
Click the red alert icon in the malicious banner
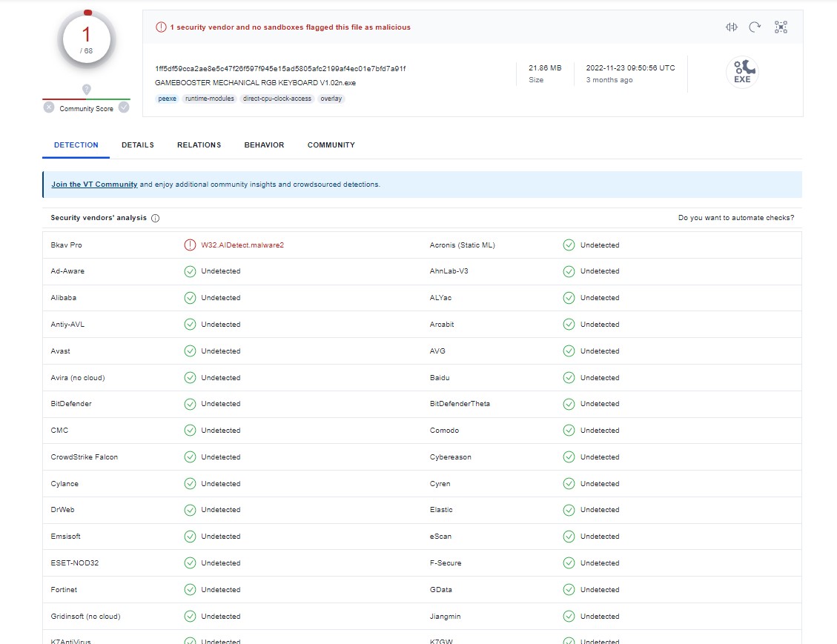(161, 27)
